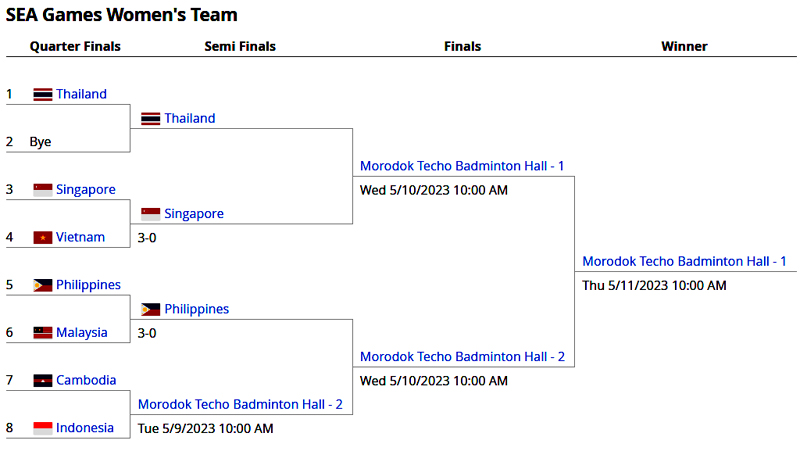Open the winner match Morodok Techo Hall link

point(684,262)
